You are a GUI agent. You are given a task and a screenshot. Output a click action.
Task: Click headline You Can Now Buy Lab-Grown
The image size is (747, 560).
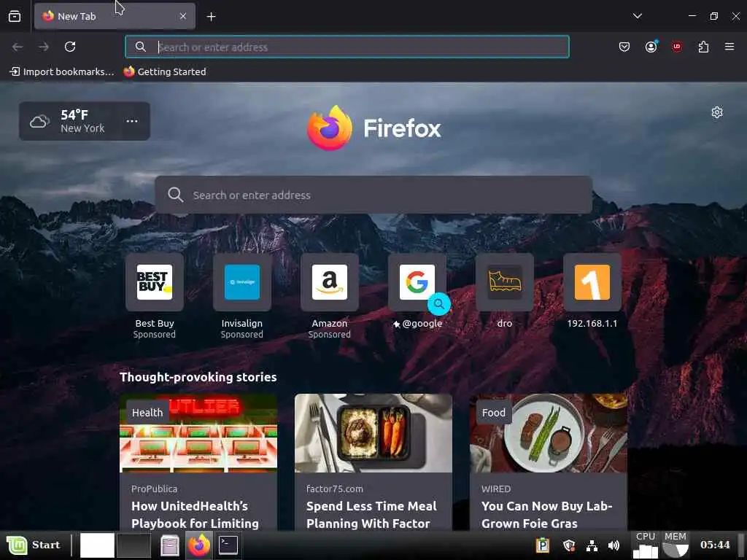pos(547,514)
